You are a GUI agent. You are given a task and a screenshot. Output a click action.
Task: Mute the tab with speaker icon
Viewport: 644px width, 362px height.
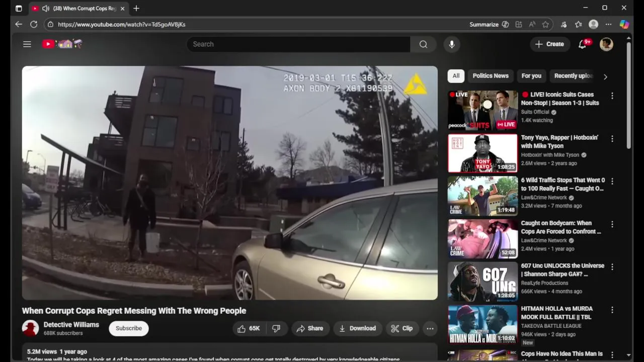[x=46, y=8]
